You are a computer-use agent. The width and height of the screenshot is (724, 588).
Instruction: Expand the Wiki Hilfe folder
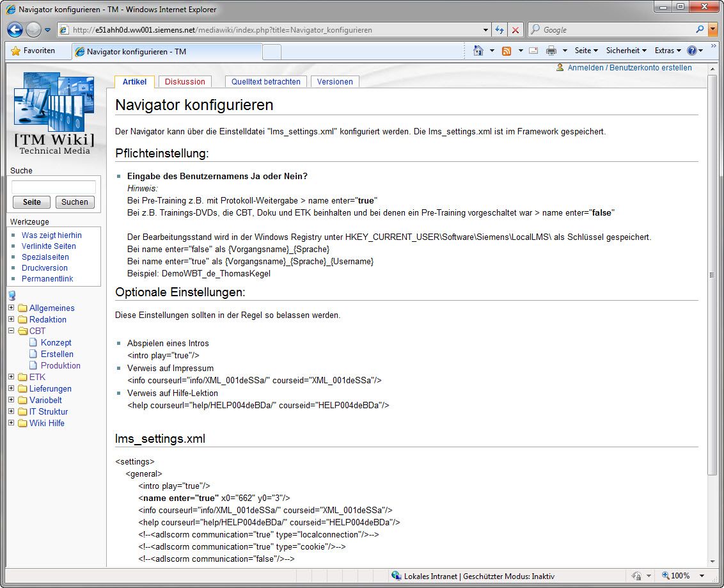(11, 423)
